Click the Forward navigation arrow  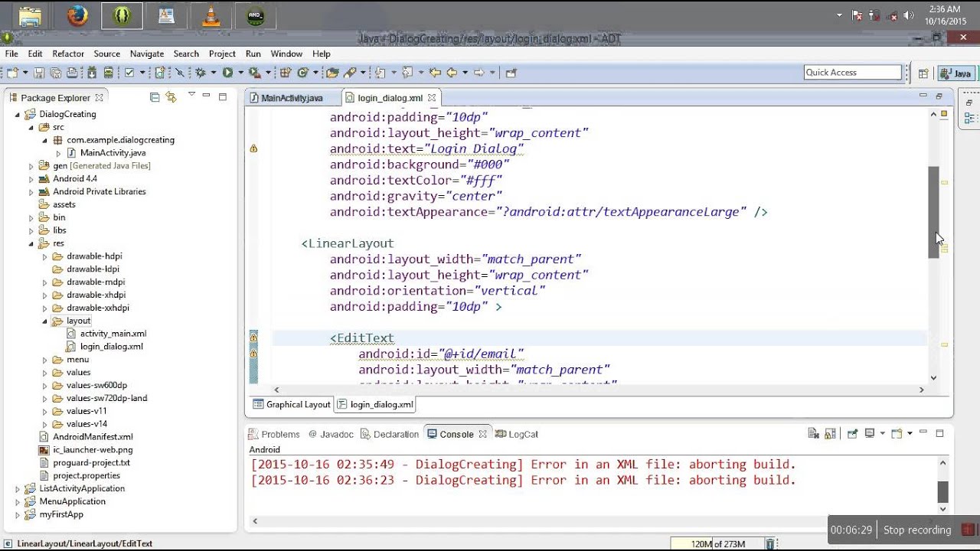click(x=479, y=73)
